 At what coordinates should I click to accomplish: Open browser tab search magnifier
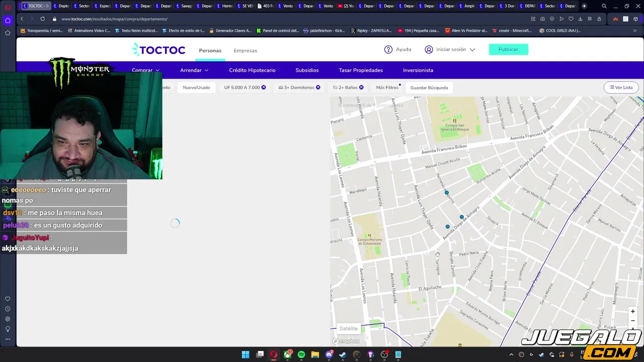[x=604, y=6]
